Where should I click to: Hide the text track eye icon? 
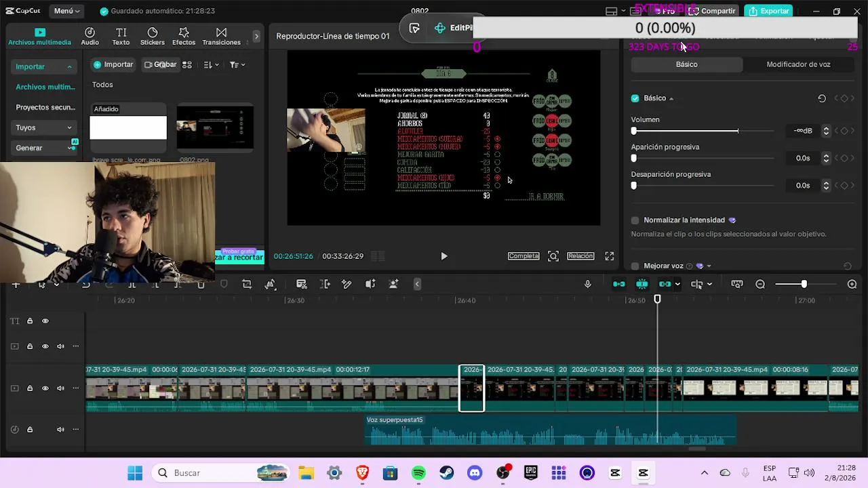(45, 321)
